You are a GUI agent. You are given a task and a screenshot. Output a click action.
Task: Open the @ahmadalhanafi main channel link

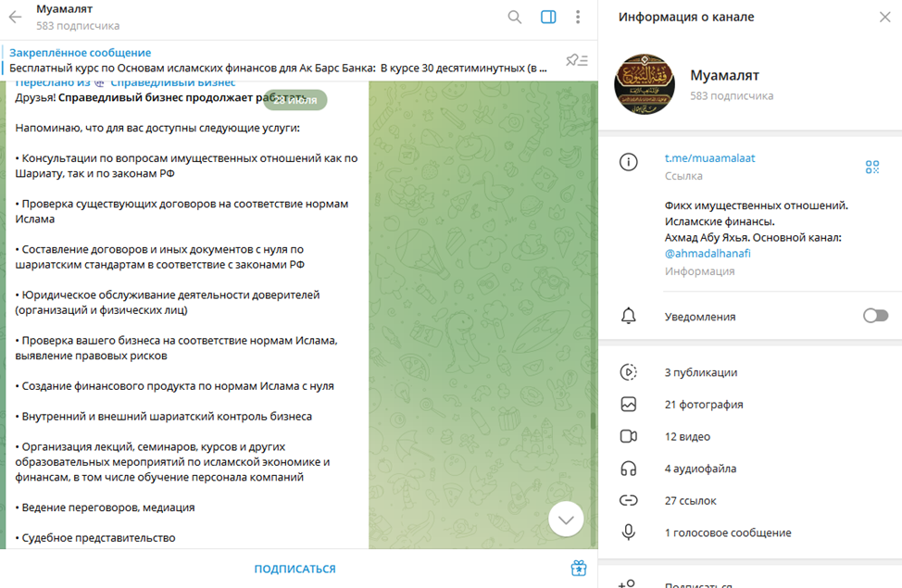pos(708,254)
